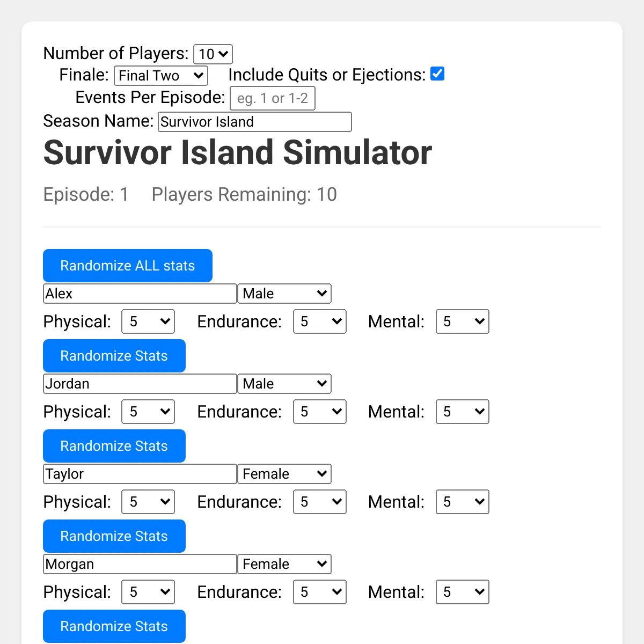This screenshot has width=644, height=644.
Task: Click Randomize Stats below Morgan
Action: (x=114, y=626)
